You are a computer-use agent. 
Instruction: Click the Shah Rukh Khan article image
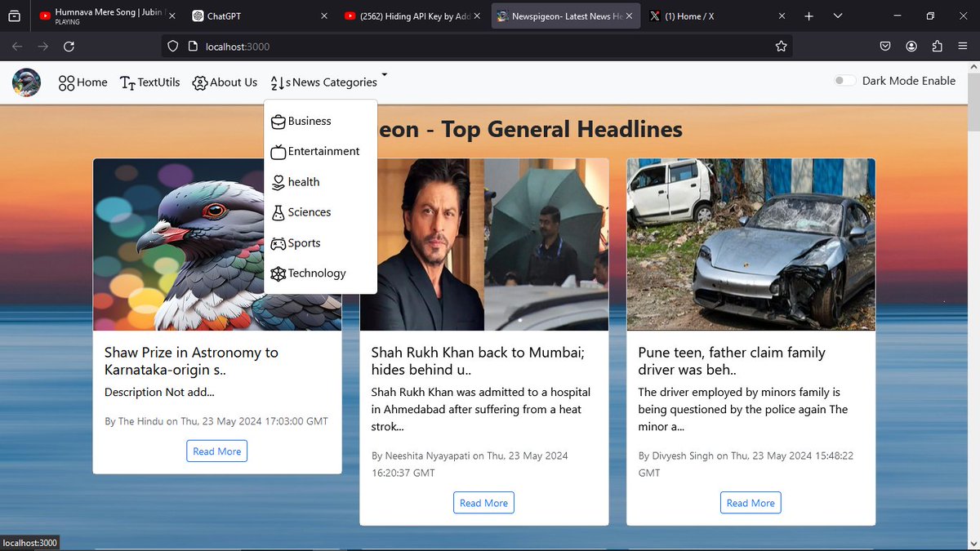click(484, 245)
